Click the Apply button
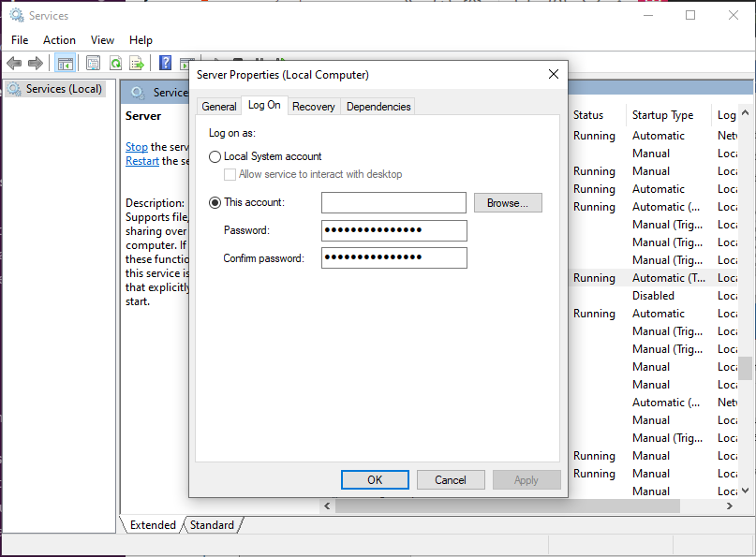The image size is (756, 557). pos(526,480)
